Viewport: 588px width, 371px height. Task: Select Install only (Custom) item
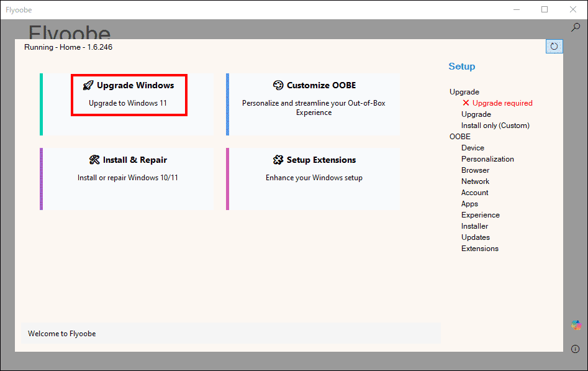pyautogui.click(x=495, y=126)
